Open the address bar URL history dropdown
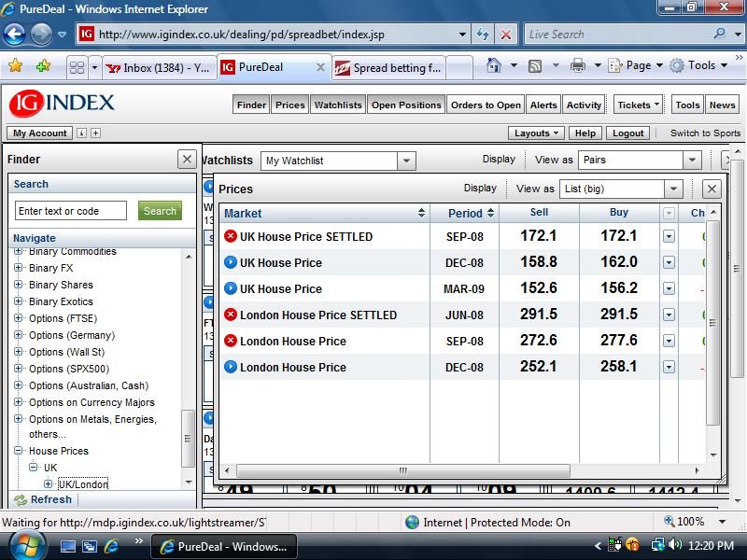Screen dimensions: 747x560 [462, 35]
